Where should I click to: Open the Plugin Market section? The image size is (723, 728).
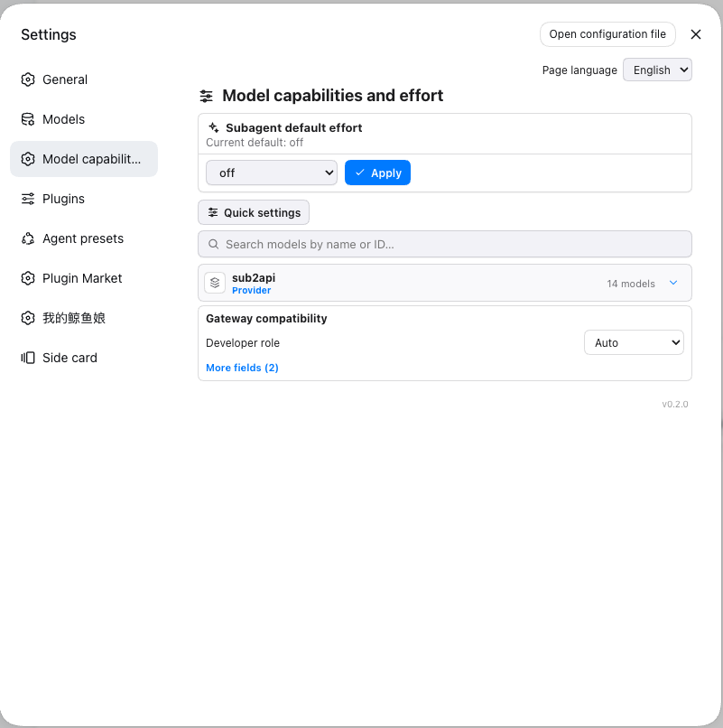[84, 278]
